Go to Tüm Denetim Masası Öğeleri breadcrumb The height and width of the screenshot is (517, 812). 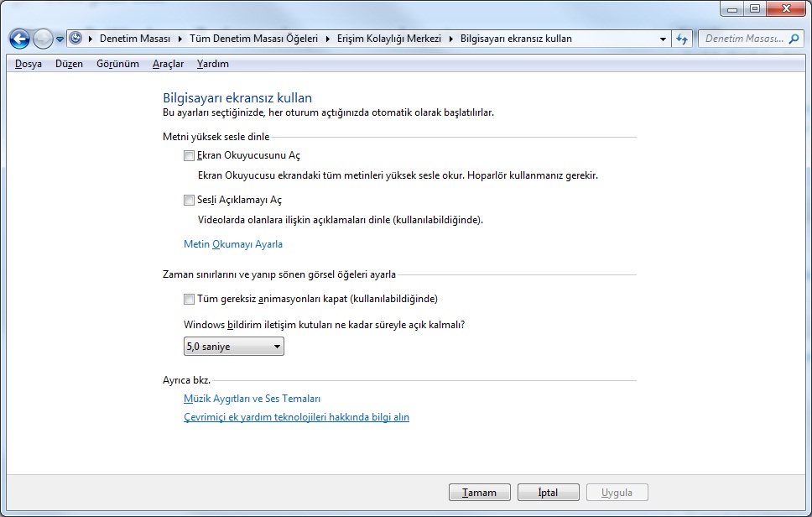click(x=253, y=39)
